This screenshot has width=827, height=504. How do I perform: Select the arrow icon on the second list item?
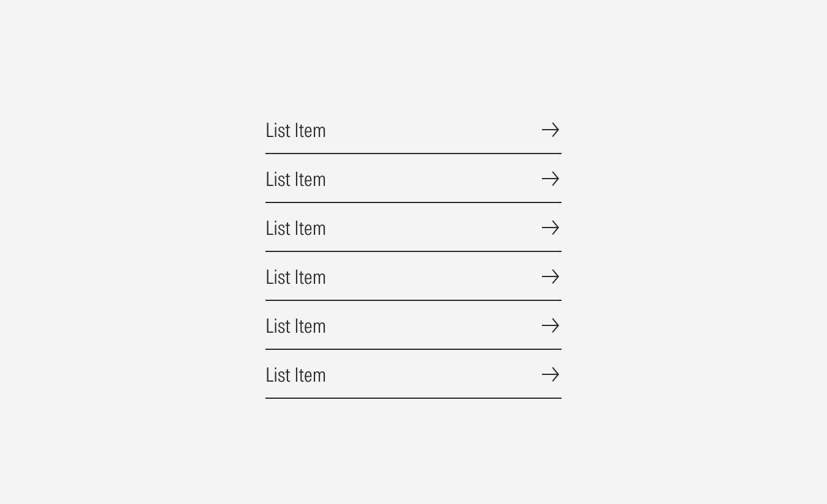pyautogui.click(x=551, y=179)
